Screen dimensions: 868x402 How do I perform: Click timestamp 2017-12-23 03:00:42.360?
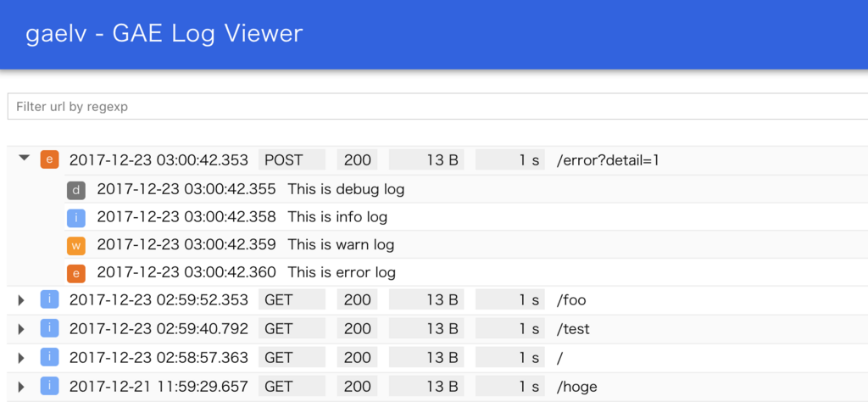[186, 272]
